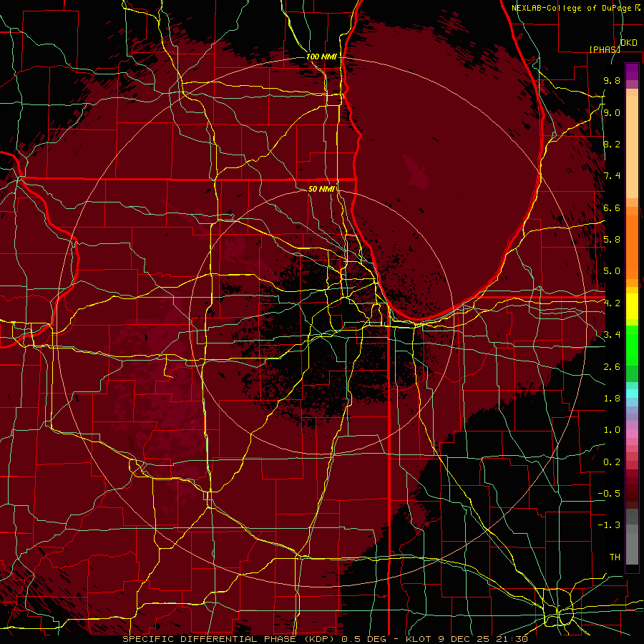
Task: Select the 0.2 scale value
Action: pyautogui.click(x=612, y=462)
